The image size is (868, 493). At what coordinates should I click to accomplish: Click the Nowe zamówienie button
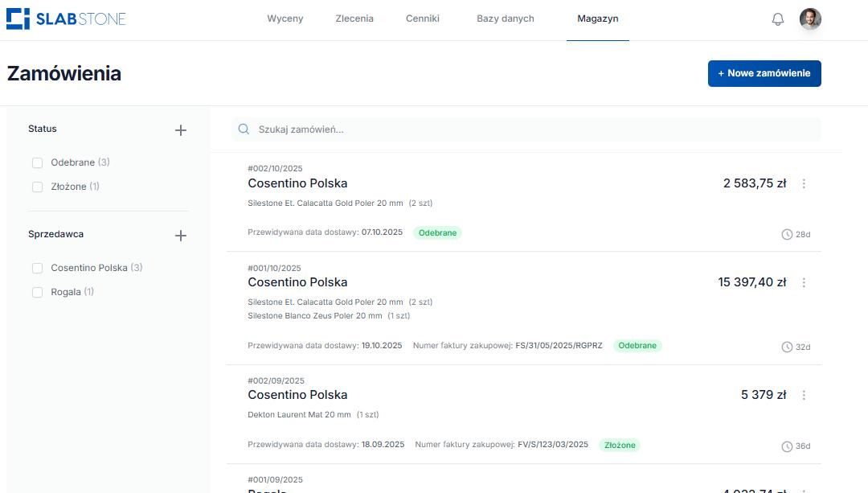pyautogui.click(x=764, y=73)
